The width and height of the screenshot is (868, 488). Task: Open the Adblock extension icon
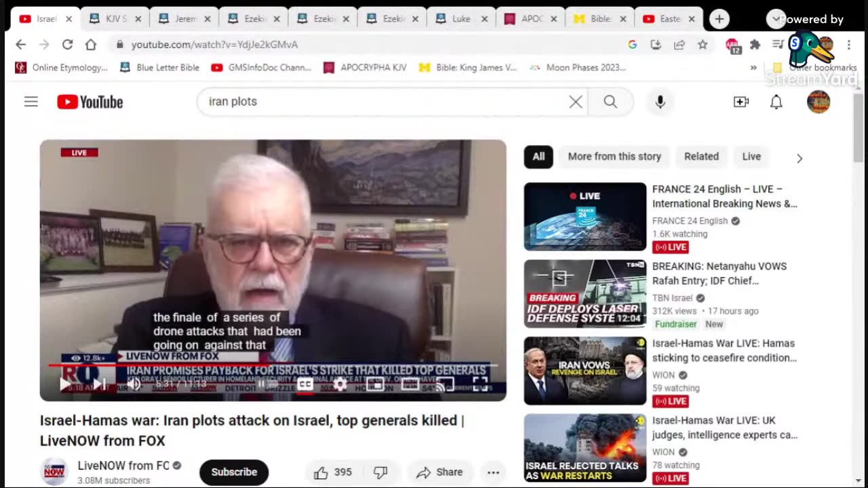(732, 45)
